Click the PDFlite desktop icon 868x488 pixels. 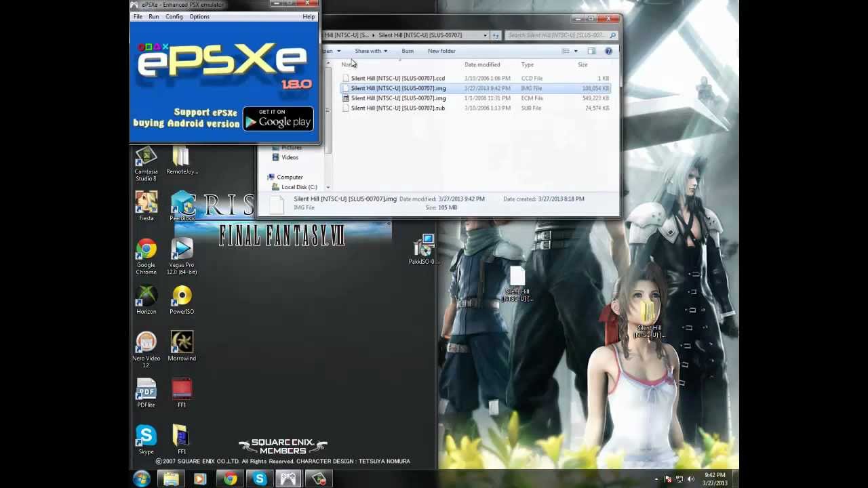[146, 394]
